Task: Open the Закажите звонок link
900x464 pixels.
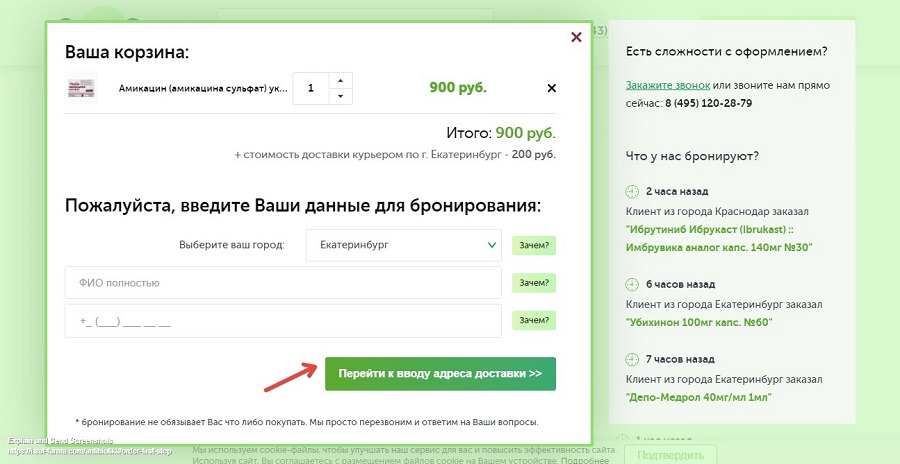Action: point(668,86)
